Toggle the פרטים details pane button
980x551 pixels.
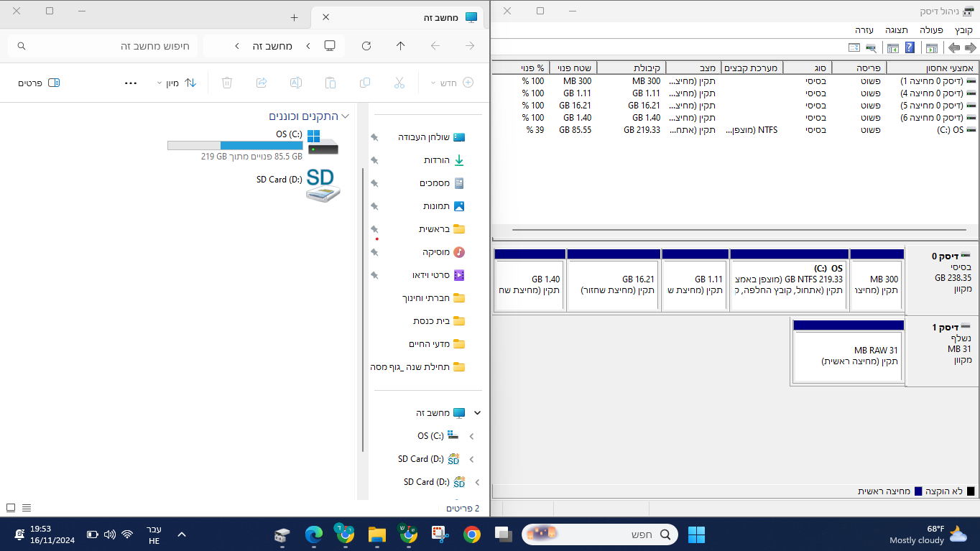click(39, 83)
